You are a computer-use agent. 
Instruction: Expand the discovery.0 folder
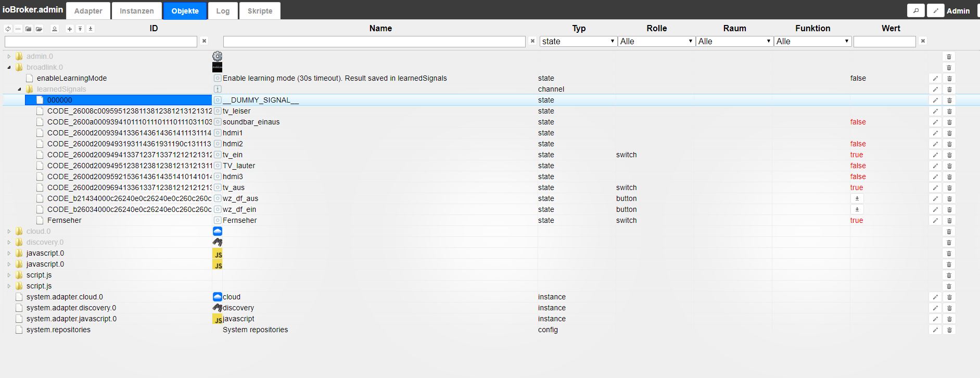(x=9, y=242)
